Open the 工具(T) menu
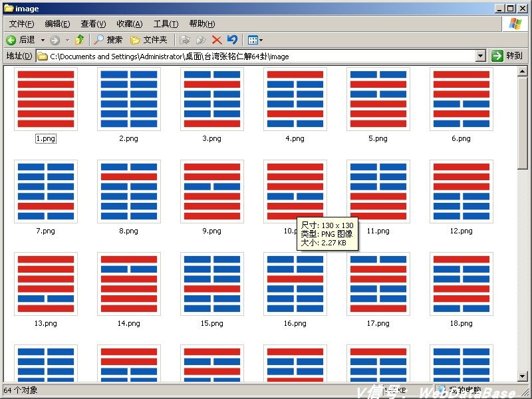This screenshot has width=532, height=399. pos(166,24)
